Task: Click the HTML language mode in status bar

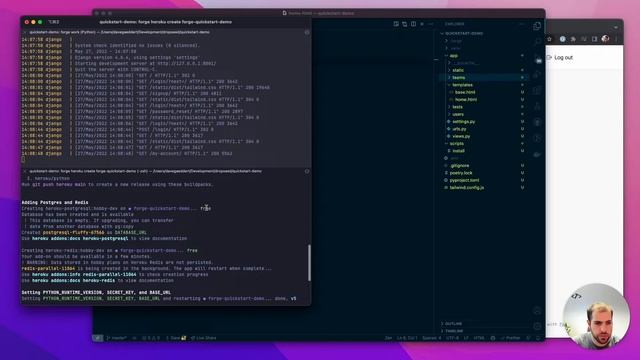Action: [478, 338]
